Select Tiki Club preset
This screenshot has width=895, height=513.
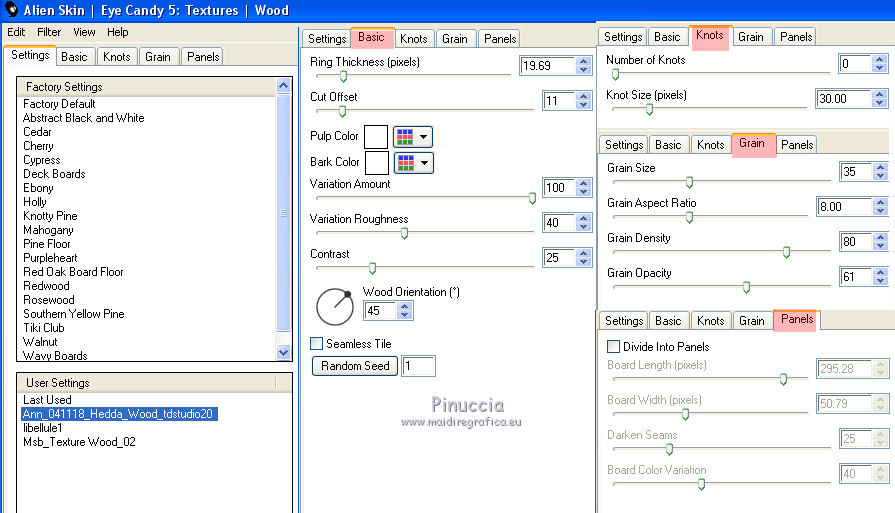[43, 328]
